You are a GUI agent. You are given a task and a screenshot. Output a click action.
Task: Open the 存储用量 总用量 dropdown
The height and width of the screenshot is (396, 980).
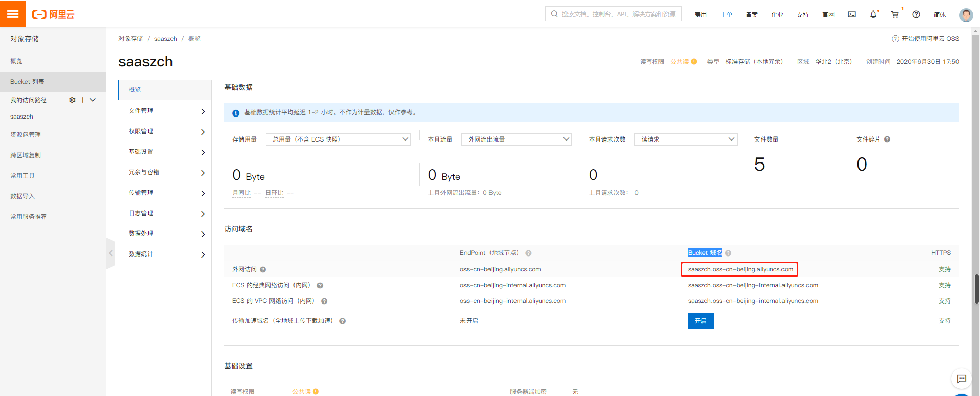click(x=338, y=139)
